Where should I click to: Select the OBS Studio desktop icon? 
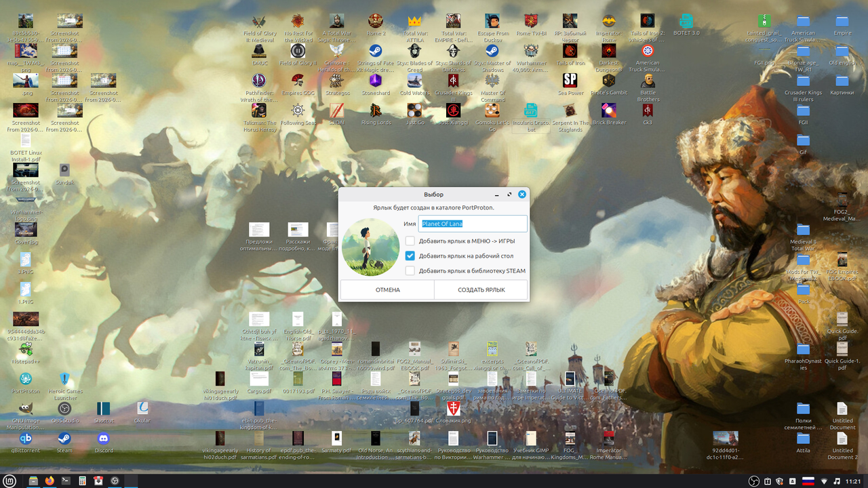point(64,408)
